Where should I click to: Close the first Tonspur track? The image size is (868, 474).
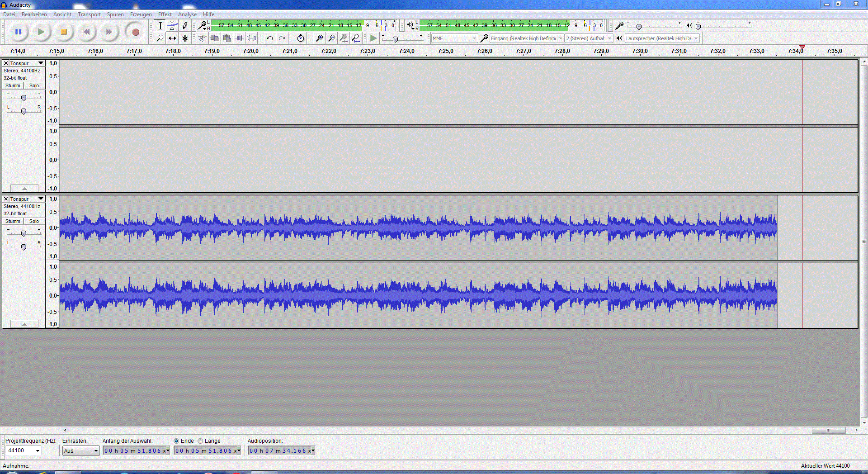(6, 63)
